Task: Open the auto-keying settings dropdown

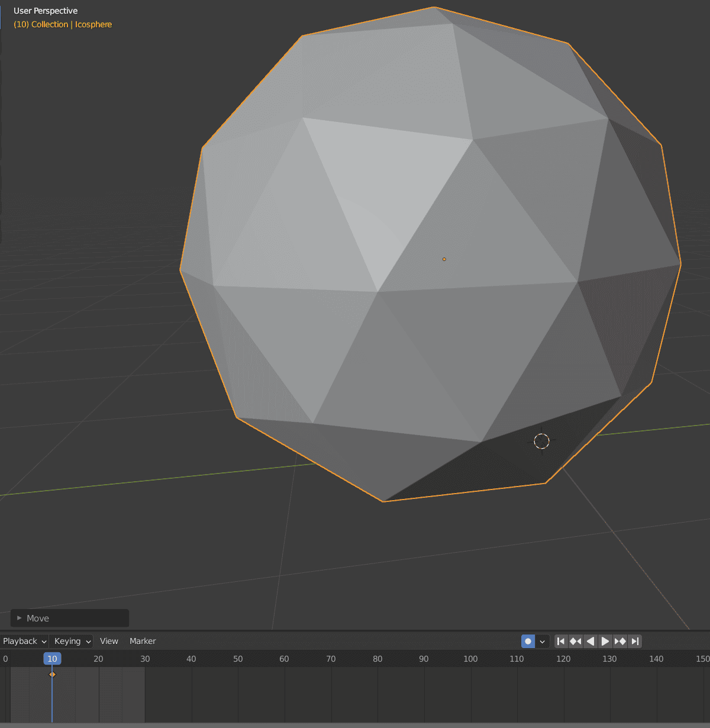Action: (542, 641)
